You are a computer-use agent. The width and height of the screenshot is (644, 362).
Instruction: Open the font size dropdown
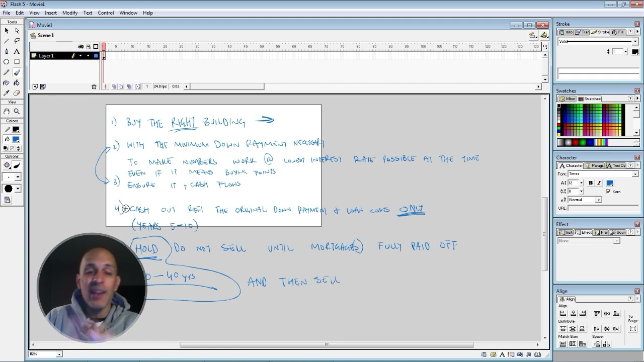(x=582, y=183)
